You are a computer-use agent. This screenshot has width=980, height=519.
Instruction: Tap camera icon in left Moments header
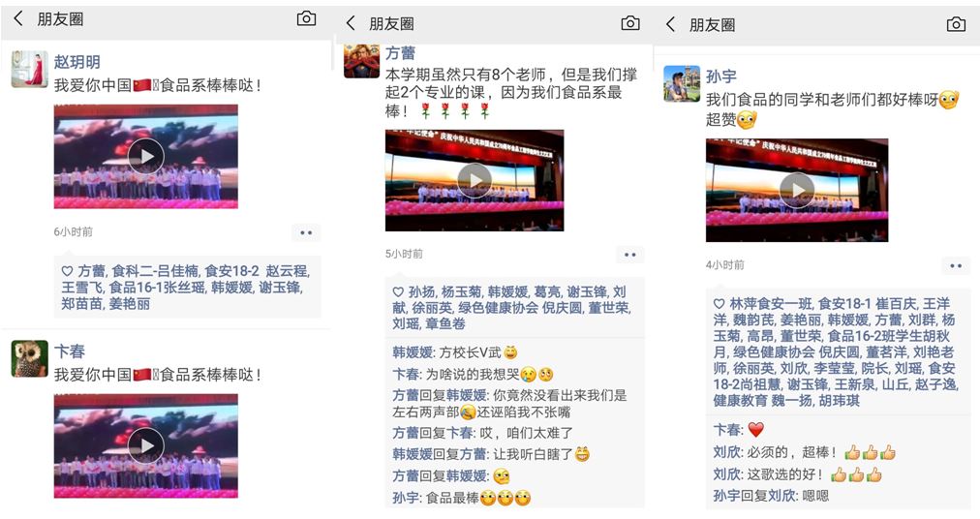click(x=306, y=18)
